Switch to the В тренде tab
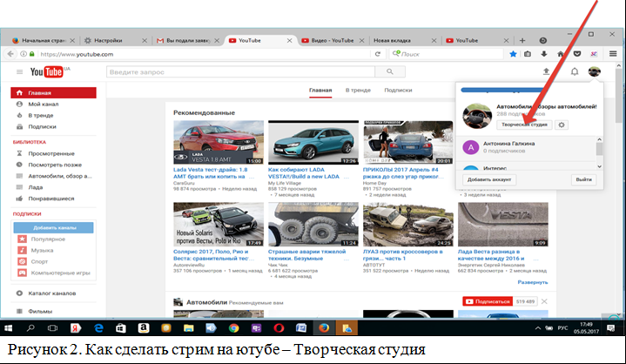Viewport: 626px width, 364px height. pos(358,90)
